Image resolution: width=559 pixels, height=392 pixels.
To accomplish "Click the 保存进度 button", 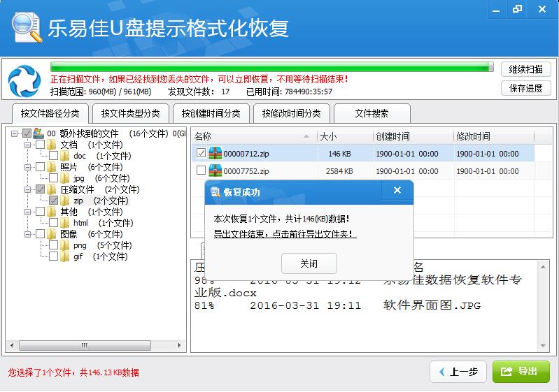I will tap(526, 88).
